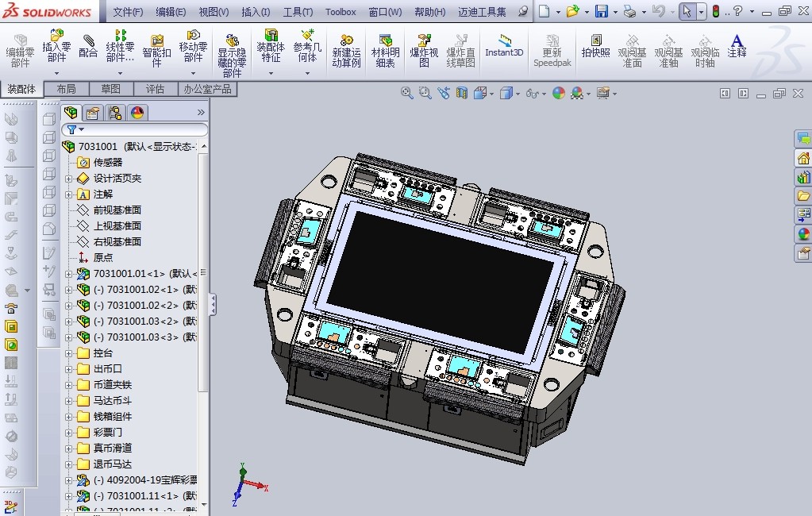This screenshot has height=516, width=812.
Task: Open the View Orientation dropdown arrow
Action: (491, 93)
